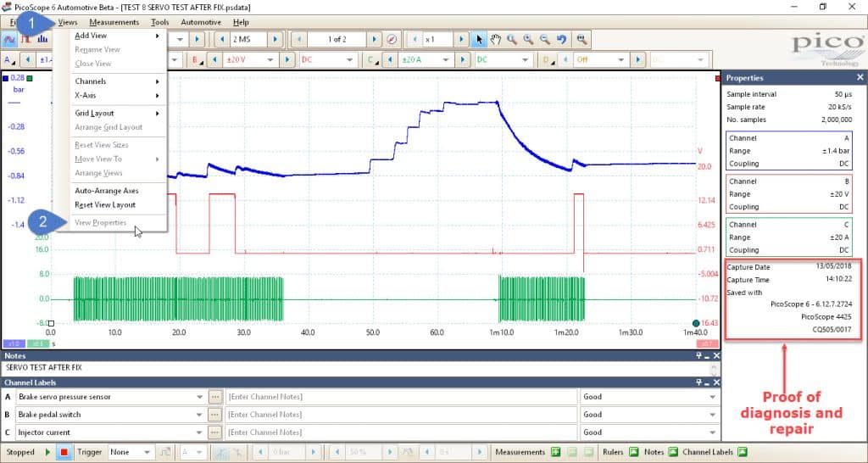The width and height of the screenshot is (868, 463).
Task: Open the Channels submenu
Action: [117, 81]
